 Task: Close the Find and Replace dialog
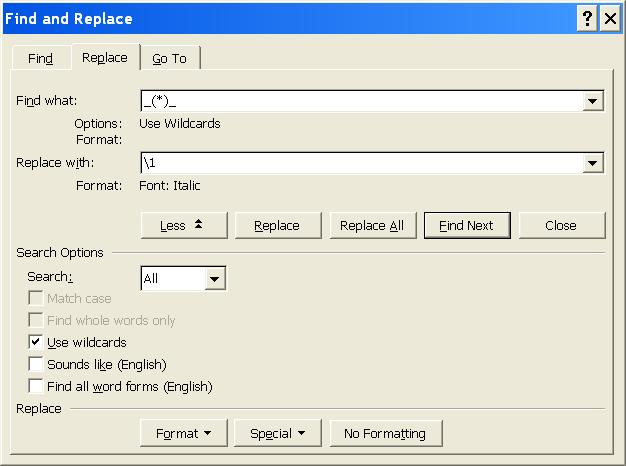[609, 19]
